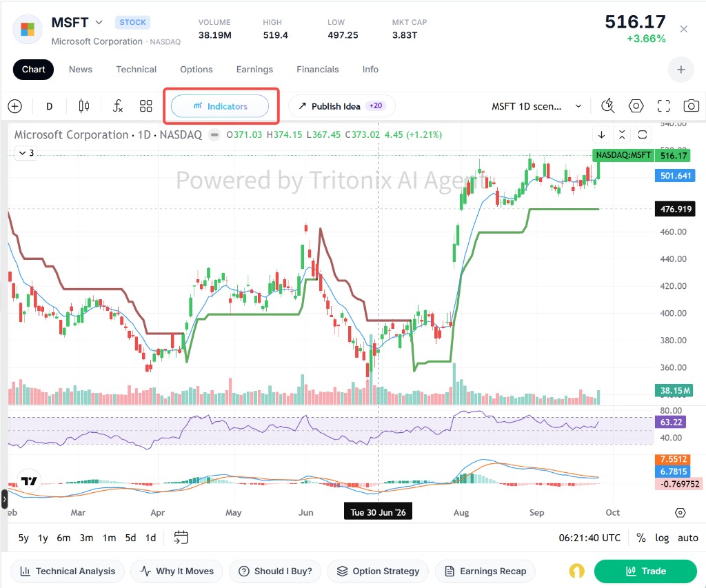Enter fullscreen chart mode icon
The width and height of the screenshot is (706, 588).
664,105
